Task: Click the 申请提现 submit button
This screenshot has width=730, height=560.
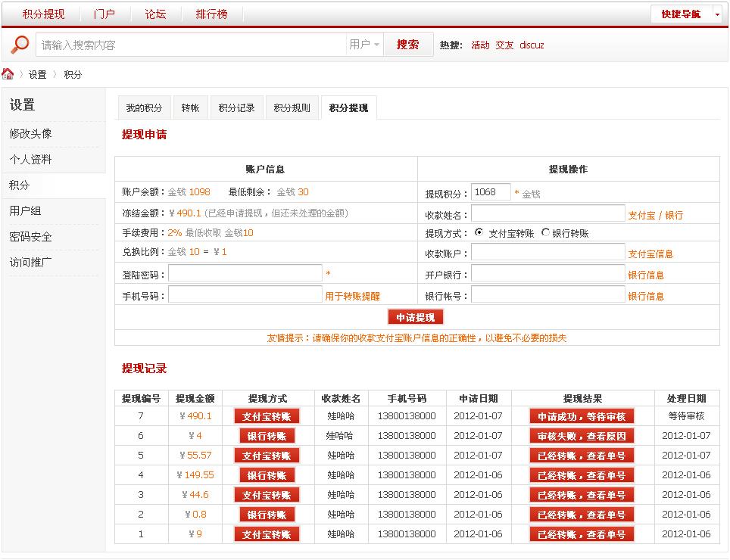Action: [415, 317]
